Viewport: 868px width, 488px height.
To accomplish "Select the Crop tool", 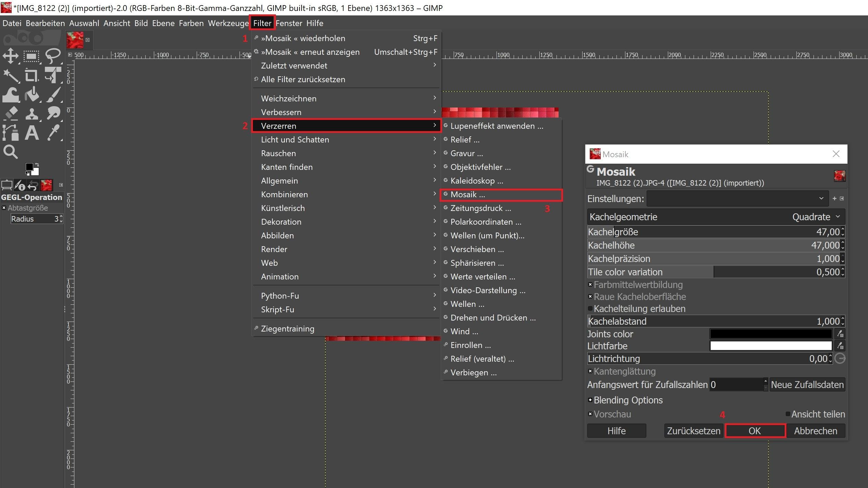I will 32,76.
